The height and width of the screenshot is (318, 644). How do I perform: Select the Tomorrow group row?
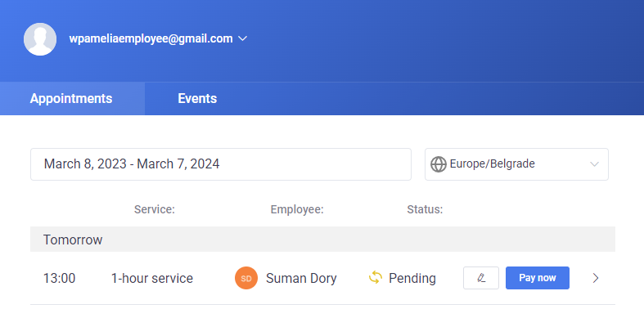point(323,240)
